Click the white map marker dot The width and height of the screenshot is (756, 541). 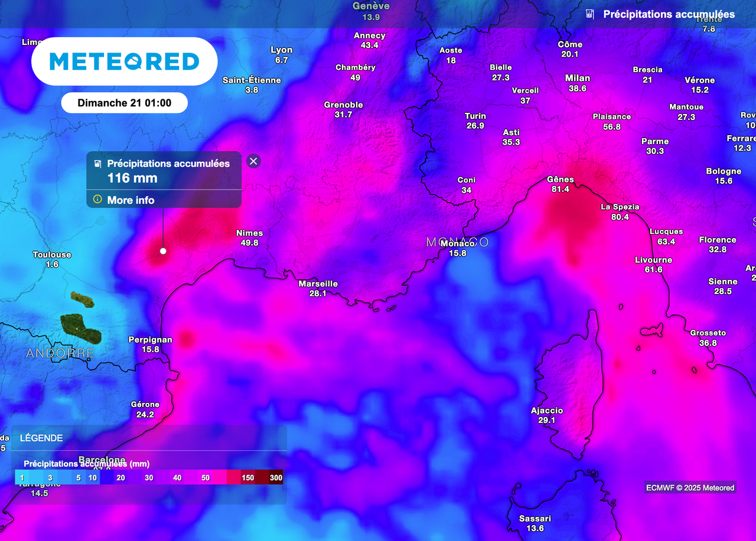tap(163, 251)
